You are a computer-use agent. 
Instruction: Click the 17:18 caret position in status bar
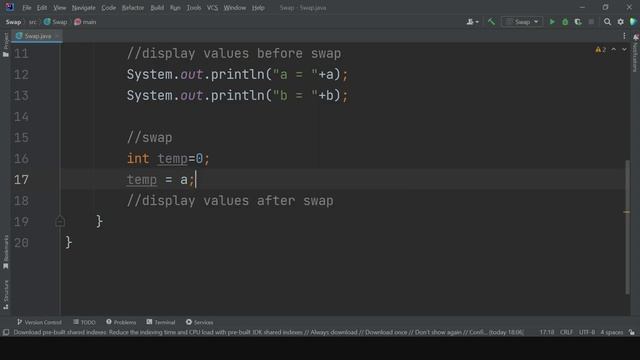click(x=547, y=333)
